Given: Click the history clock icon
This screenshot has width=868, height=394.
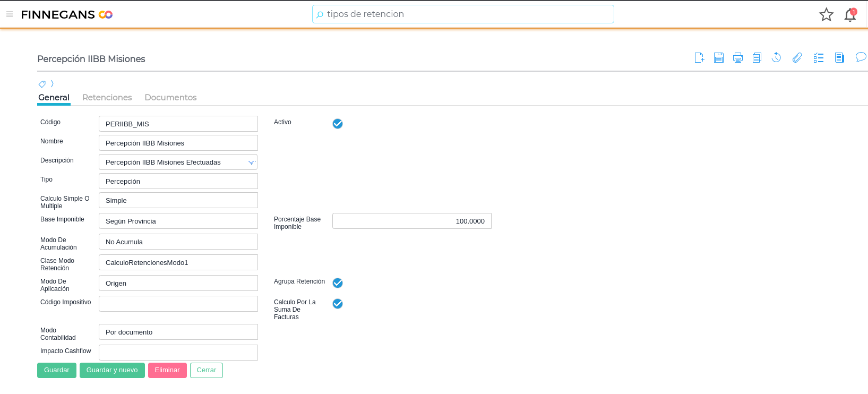Looking at the screenshot, I should pos(776,58).
